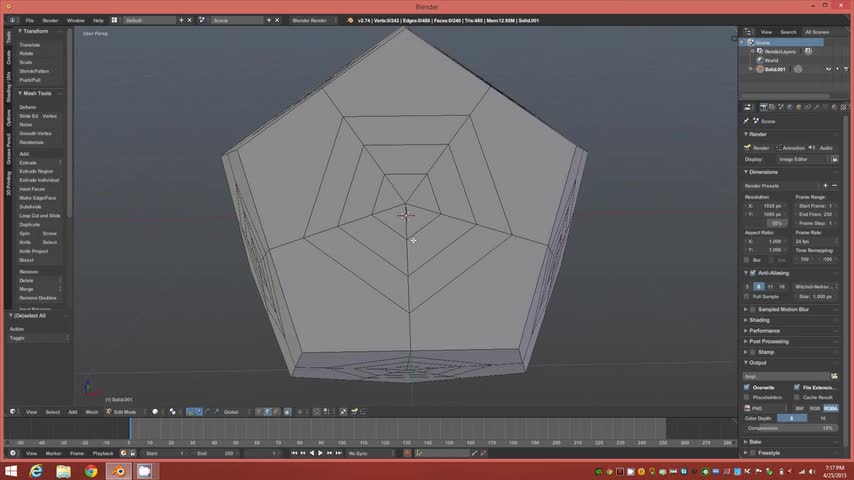Screen dimensions: 854x480
Task: Enable the Freestyle checkbox
Action: coord(753,453)
